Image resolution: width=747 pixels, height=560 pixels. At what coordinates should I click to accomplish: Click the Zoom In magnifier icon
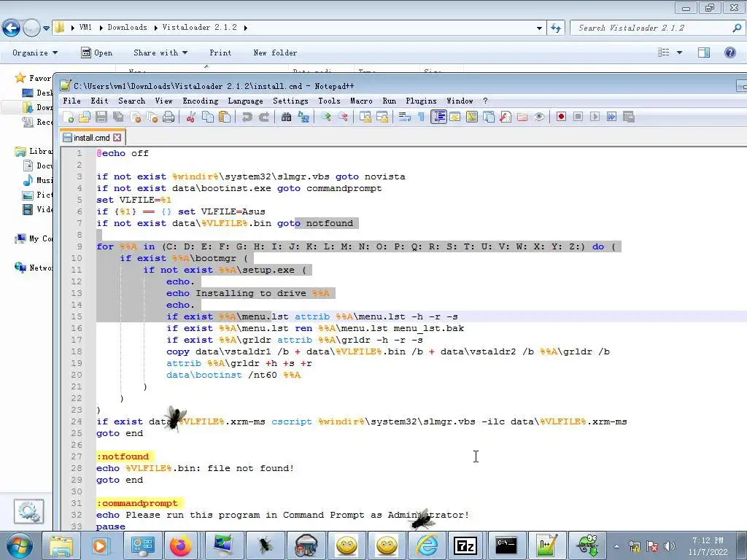point(326,117)
